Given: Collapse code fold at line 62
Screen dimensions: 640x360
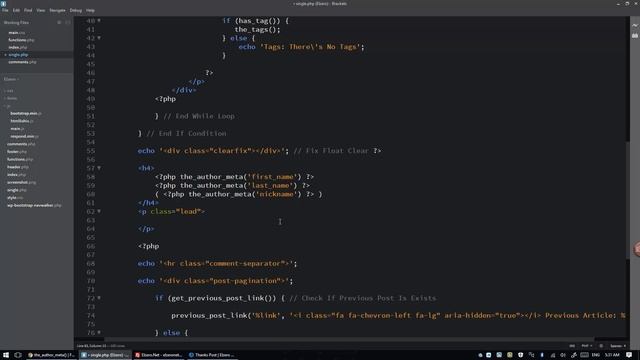Looking at the screenshot, I should (99, 211).
